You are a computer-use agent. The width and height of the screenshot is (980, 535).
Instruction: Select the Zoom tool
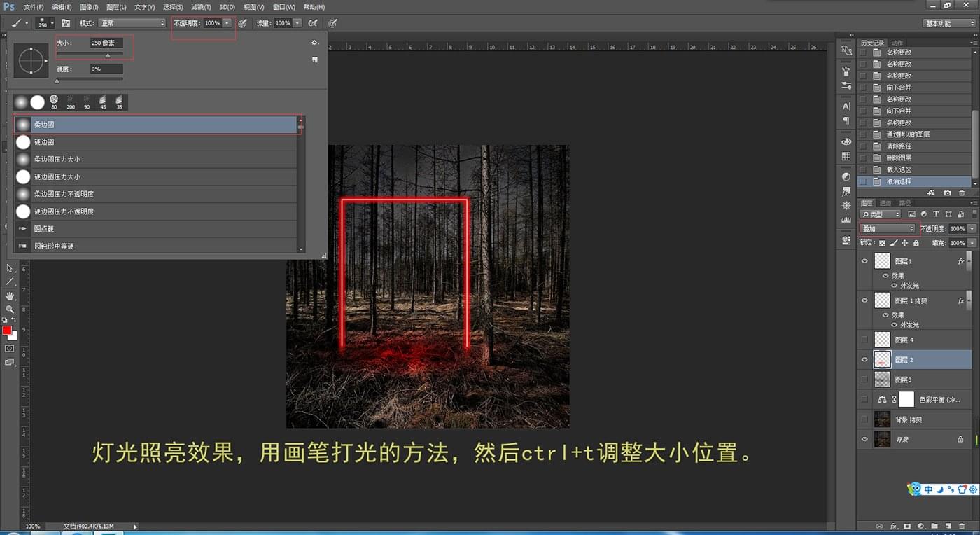[10, 309]
